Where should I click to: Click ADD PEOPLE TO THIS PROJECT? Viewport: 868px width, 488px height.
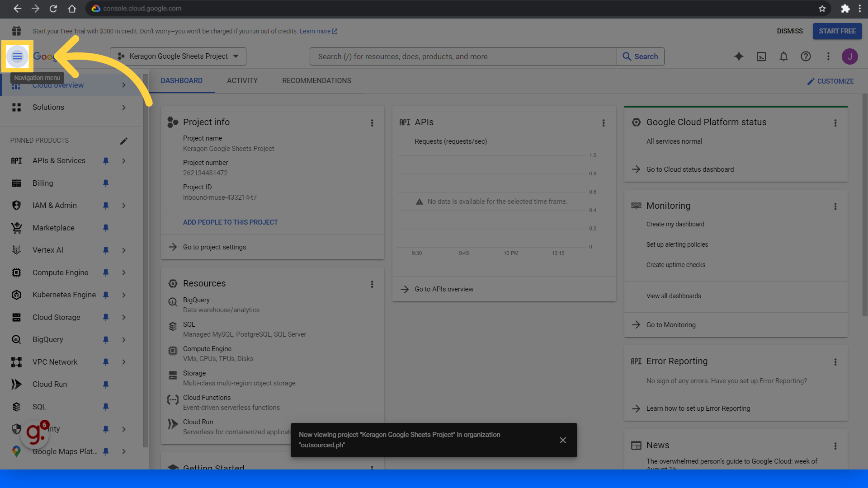231,222
